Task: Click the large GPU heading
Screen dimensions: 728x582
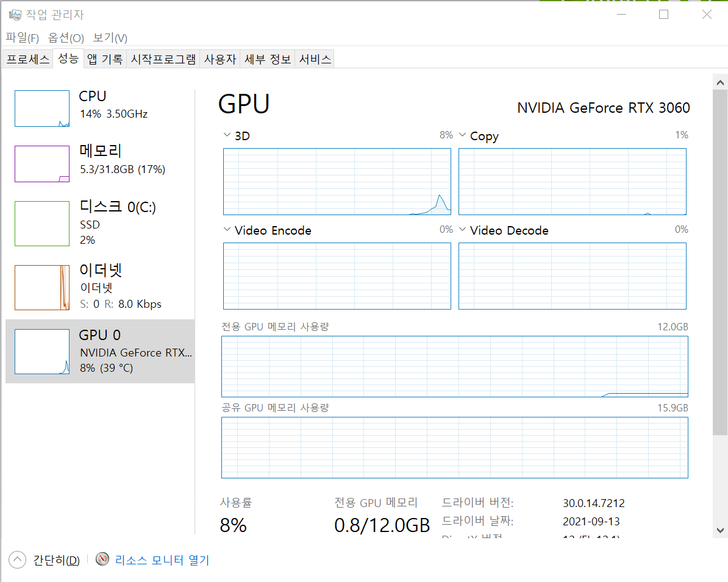Action: tap(244, 104)
